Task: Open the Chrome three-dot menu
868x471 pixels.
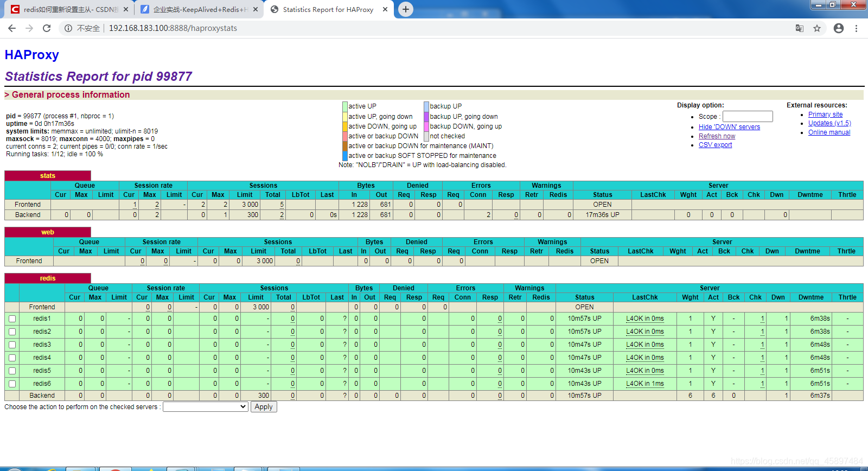Action: (x=856, y=28)
